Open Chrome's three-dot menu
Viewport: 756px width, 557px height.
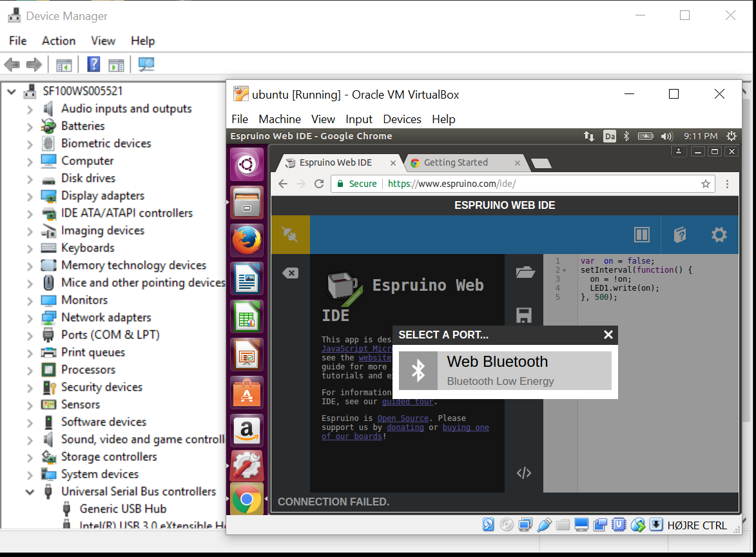[727, 184]
